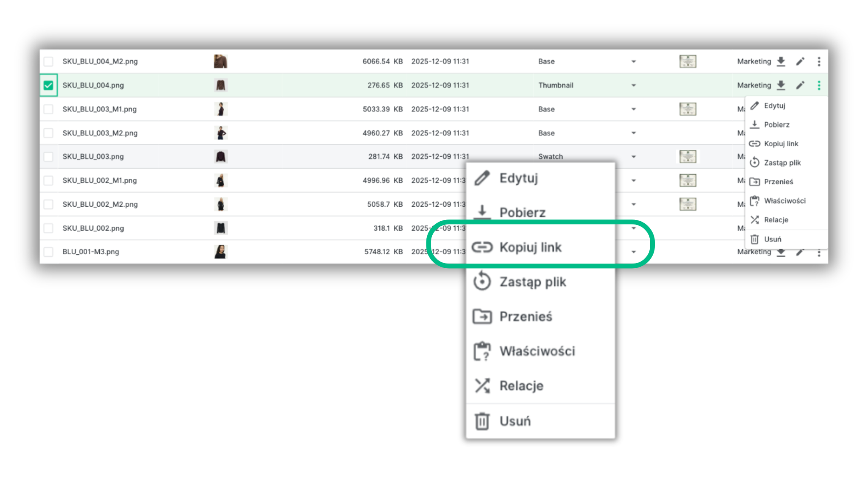Uncheck the SKU_BLU_004.png checkbox

(x=48, y=85)
